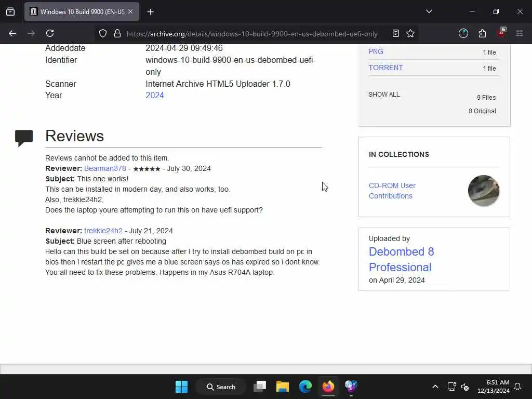
Task: Open a new tab with the plus button
Action: 150,12
